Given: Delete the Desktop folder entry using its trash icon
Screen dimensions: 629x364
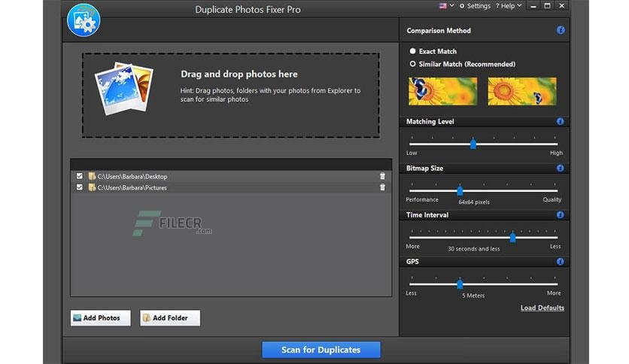Looking at the screenshot, I should pos(382,176).
